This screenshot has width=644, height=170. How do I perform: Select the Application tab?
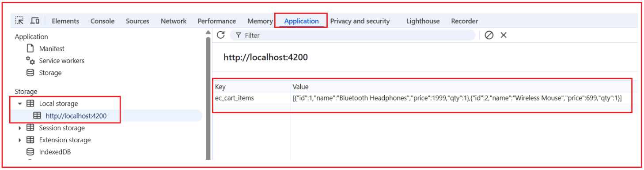(x=301, y=21)
